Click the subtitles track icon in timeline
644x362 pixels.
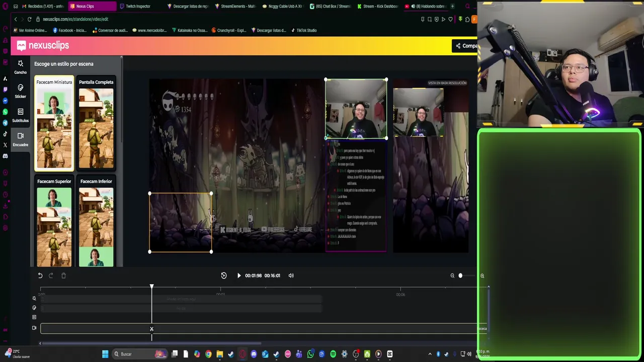click(x=34, y=317)
